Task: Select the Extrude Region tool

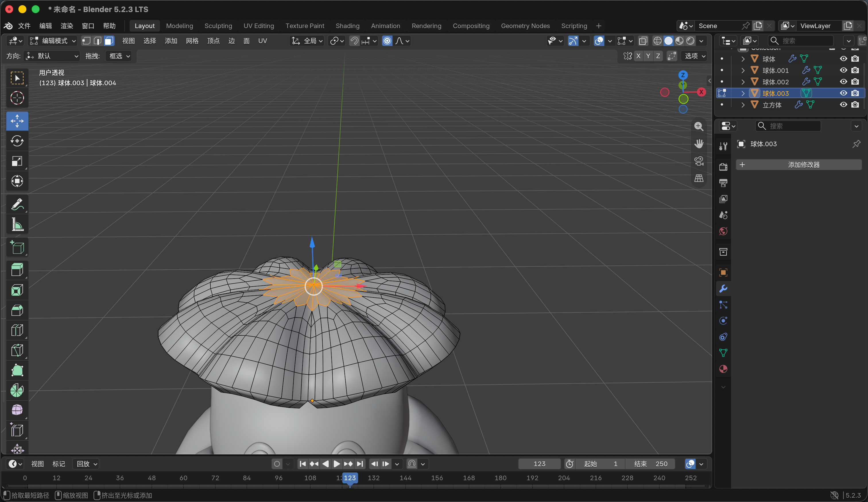Action: [x=17, y=270]
